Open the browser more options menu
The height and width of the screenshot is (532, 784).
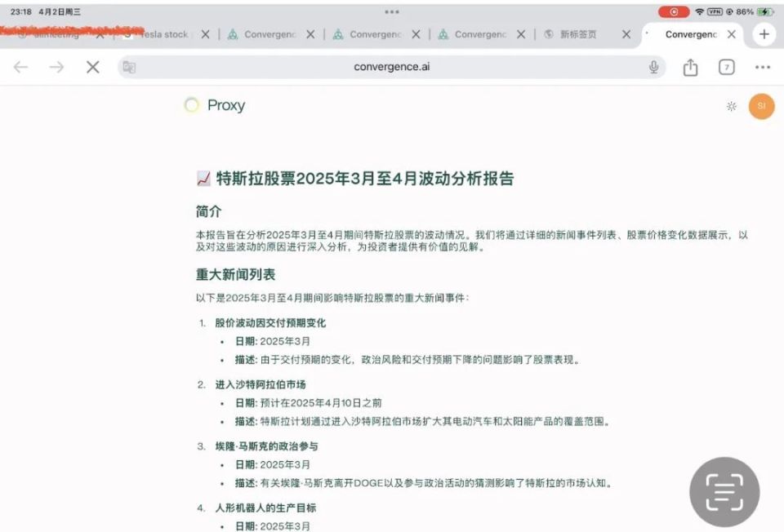click(x=763, y=67)
